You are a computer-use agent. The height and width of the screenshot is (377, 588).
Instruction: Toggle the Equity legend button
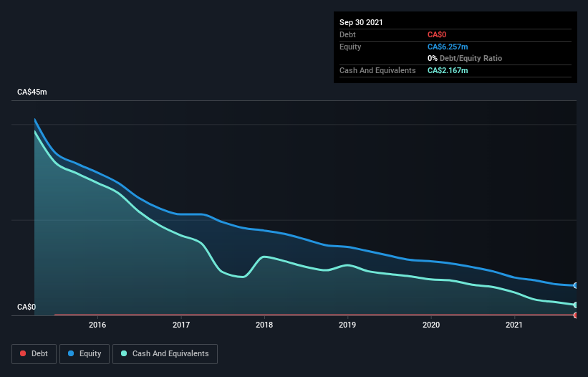pos(85,354)
